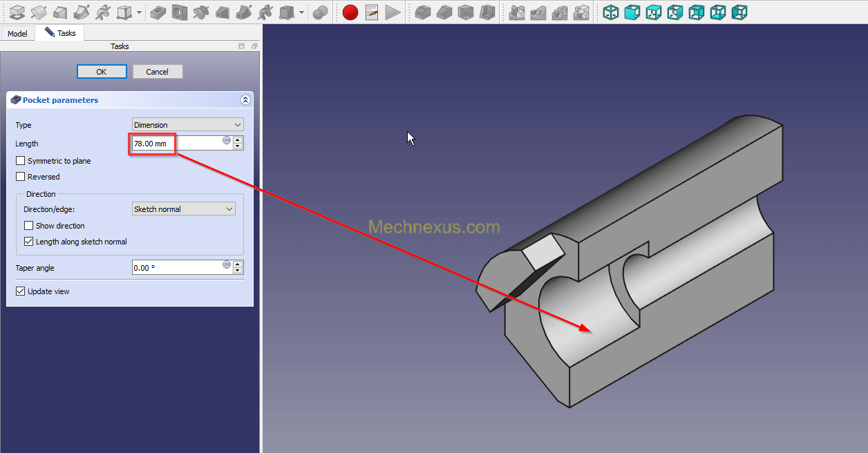Uncheck the Update view checkbox
This screenshot has height=453, width=868.
click(x=21, y=291)
